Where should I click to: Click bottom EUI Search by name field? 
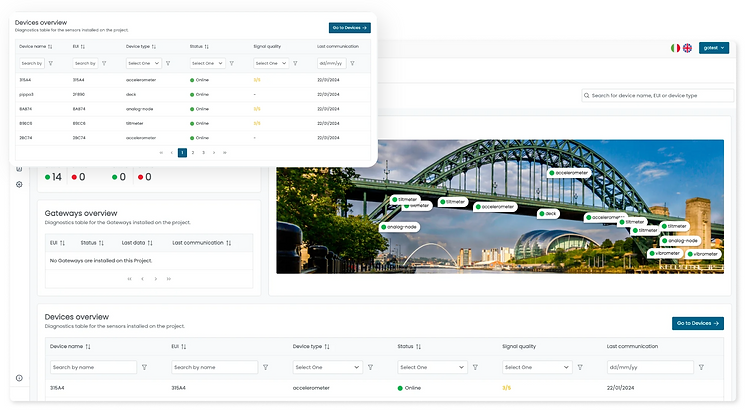click(x=215, y=367)
